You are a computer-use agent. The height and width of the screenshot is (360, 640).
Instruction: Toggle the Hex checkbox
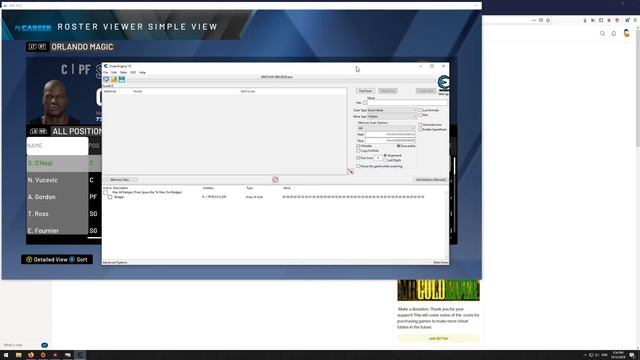click(x=365, y=103)
